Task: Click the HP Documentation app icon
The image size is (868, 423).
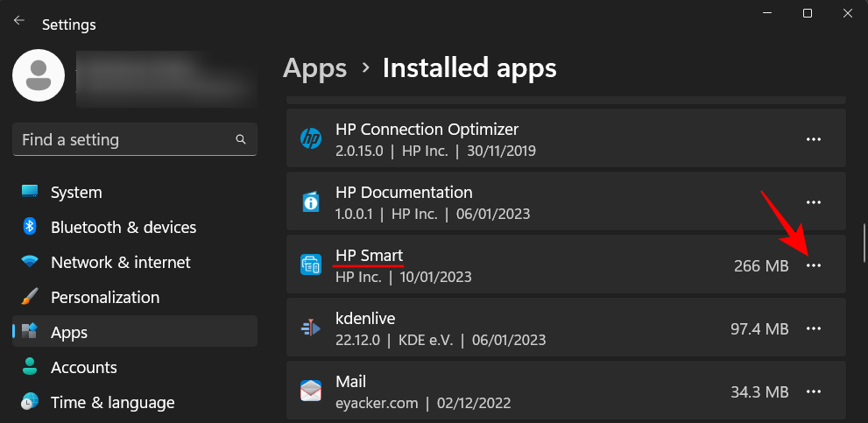Action: [x=311, y=202]
